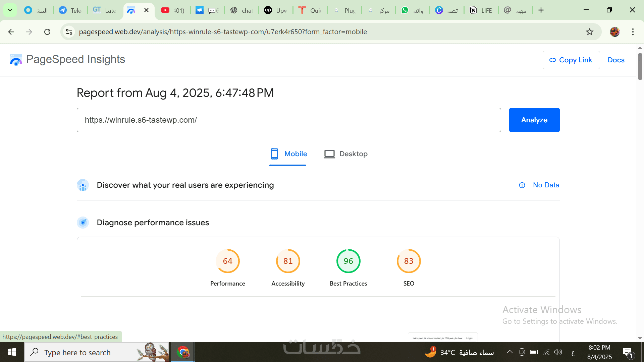Switch to the Desktop tab

346,154
